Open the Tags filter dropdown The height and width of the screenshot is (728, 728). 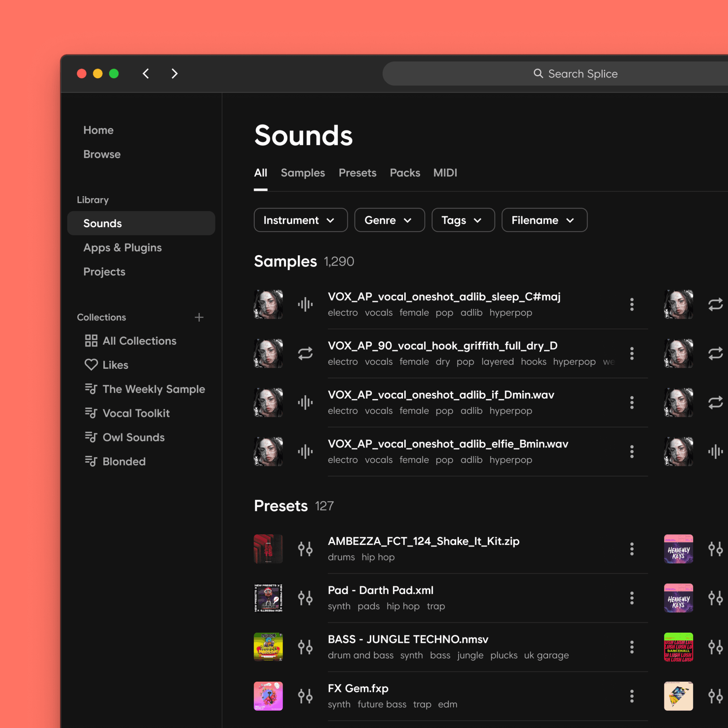coord(463,220)
